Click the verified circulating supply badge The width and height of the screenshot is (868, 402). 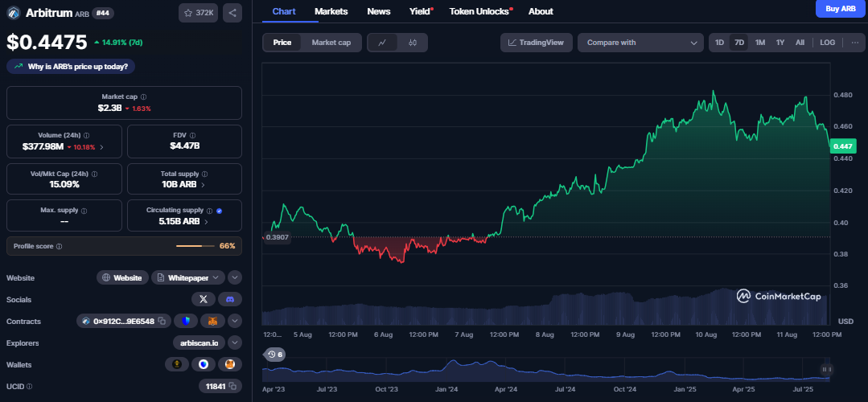(220, 211)
